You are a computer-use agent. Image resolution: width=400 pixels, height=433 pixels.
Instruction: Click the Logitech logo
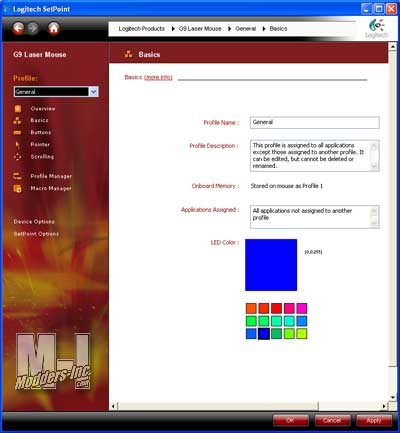pos(377,29)
